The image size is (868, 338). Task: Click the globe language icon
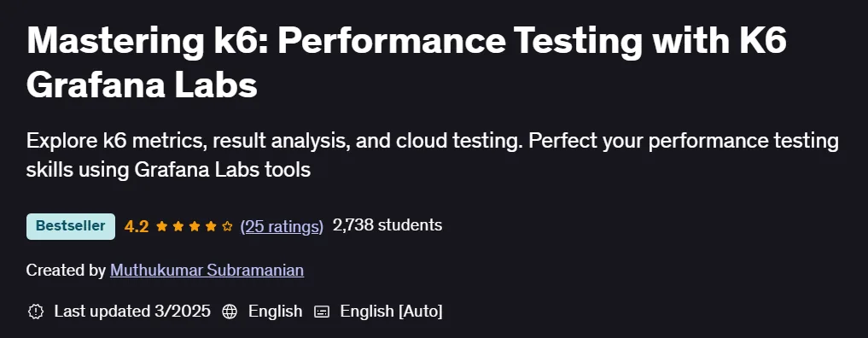[x=230, y=312]
